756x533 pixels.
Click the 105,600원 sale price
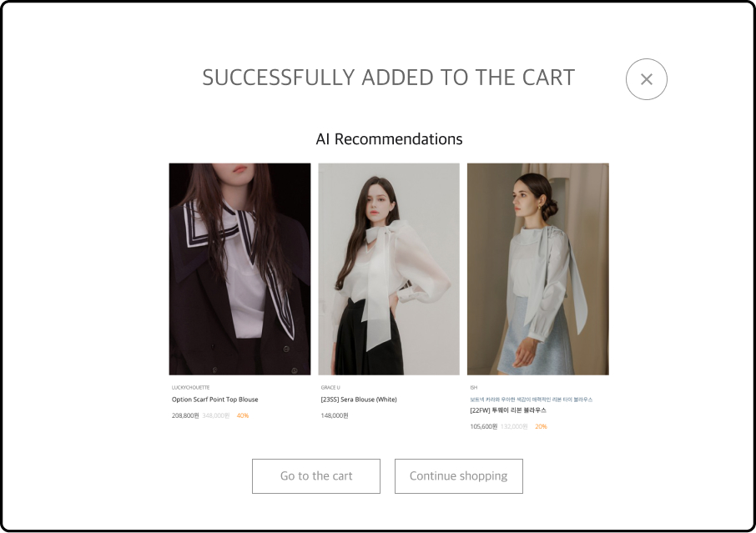pyautogui.click(x=484, y=426)
